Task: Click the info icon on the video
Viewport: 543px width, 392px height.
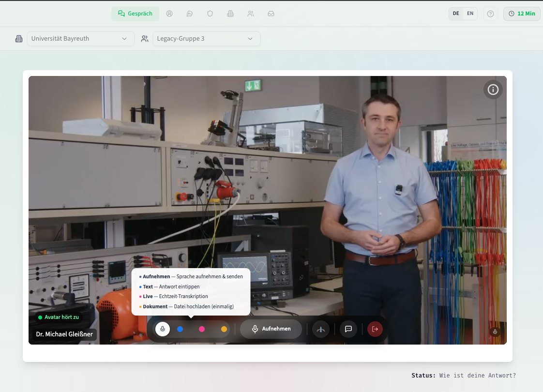Action: coord(493,90)
